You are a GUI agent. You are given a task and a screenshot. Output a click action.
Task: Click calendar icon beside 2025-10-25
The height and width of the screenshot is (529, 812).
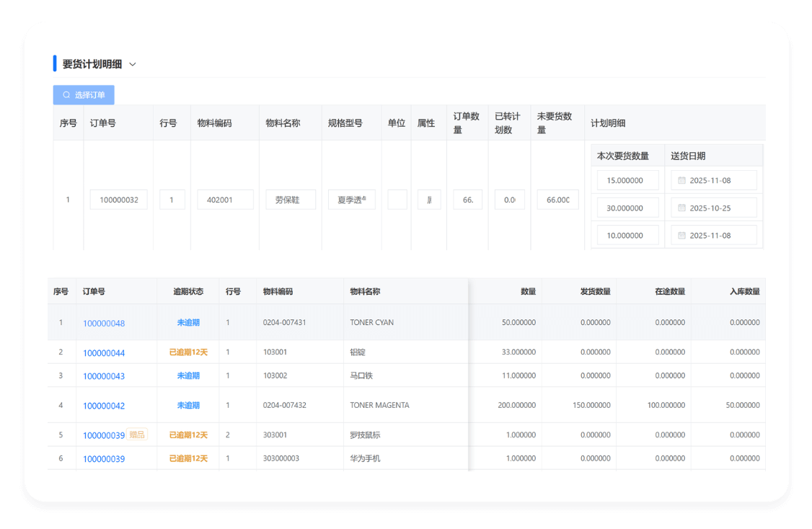click(x=682, y=208)
